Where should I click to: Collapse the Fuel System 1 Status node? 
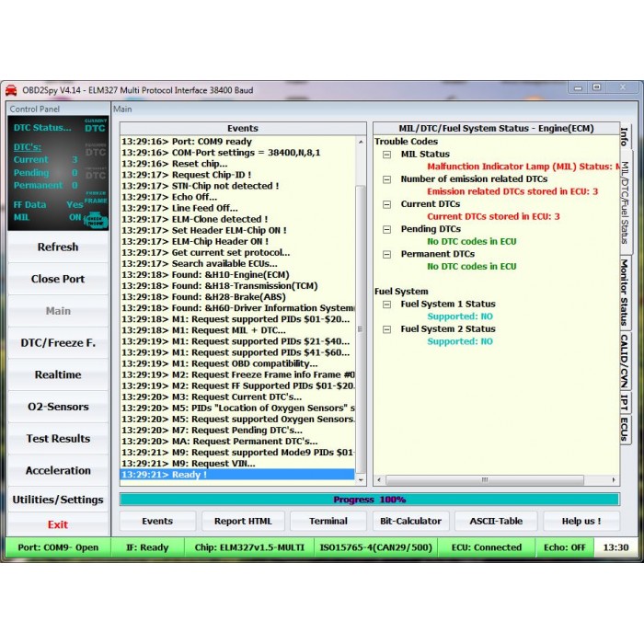[x=387, y=305]
